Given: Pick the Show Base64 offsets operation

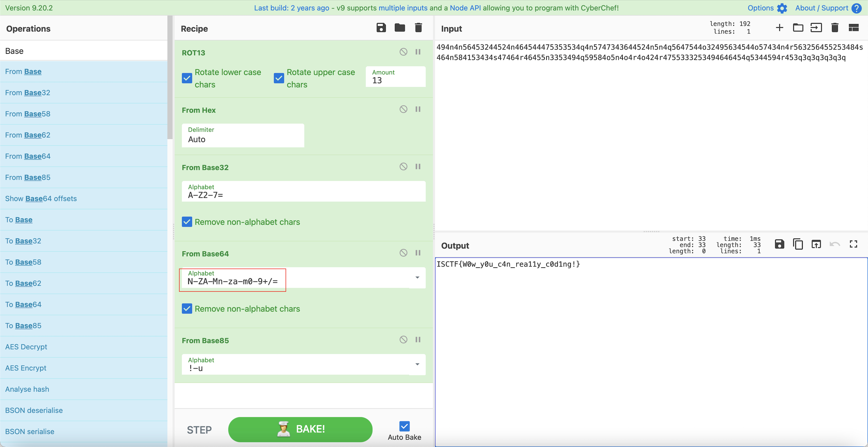Looking at the screenshot, I should pyautogui.click(x=84, y=199).
